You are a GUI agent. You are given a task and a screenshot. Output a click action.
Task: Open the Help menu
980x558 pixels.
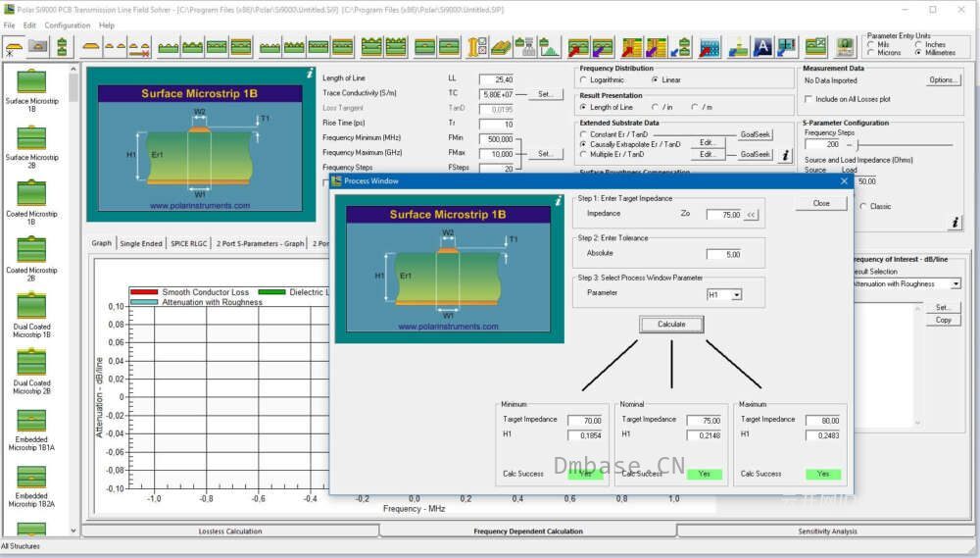click(107, 25)
